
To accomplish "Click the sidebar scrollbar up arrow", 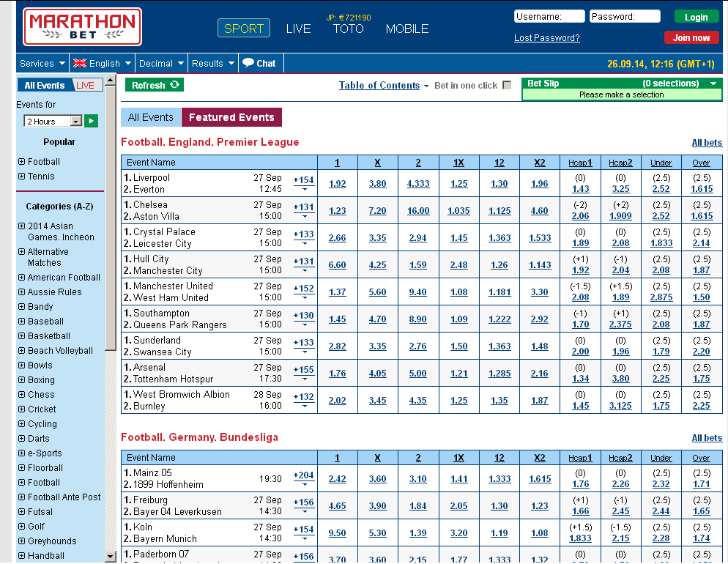I will [x=110, y=79].
